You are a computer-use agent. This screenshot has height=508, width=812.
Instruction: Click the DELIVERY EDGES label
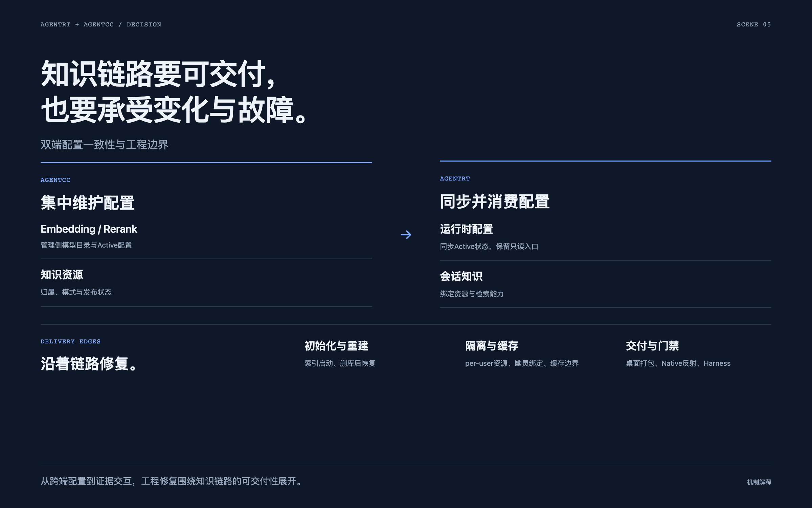click(70, 341)
